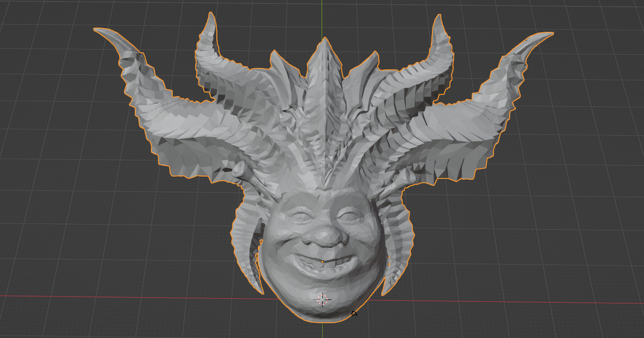644x338 pixels.
Task: Click the orange object origin dot
Action: click(322, 262)
